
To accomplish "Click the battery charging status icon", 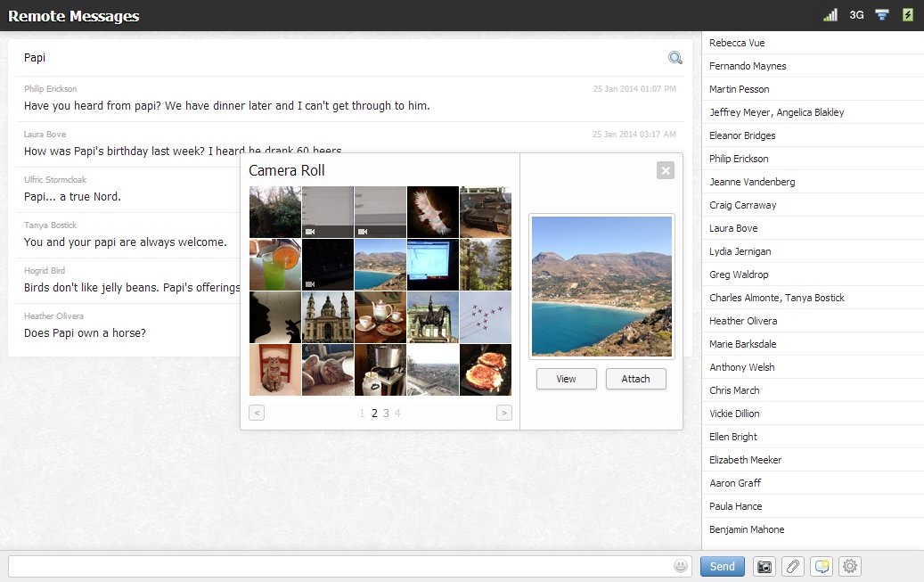I will click(908, 15).
